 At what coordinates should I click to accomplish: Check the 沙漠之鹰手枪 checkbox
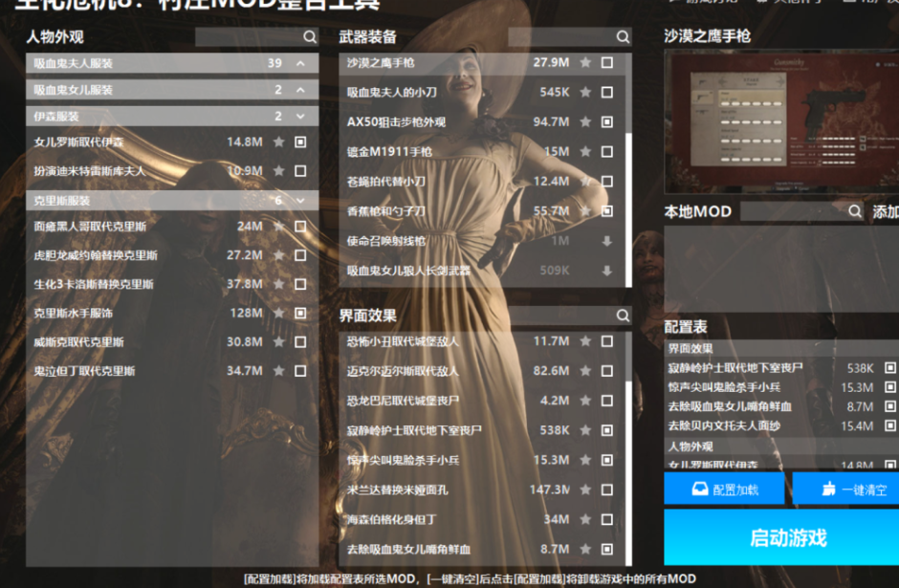pos(607,62)
